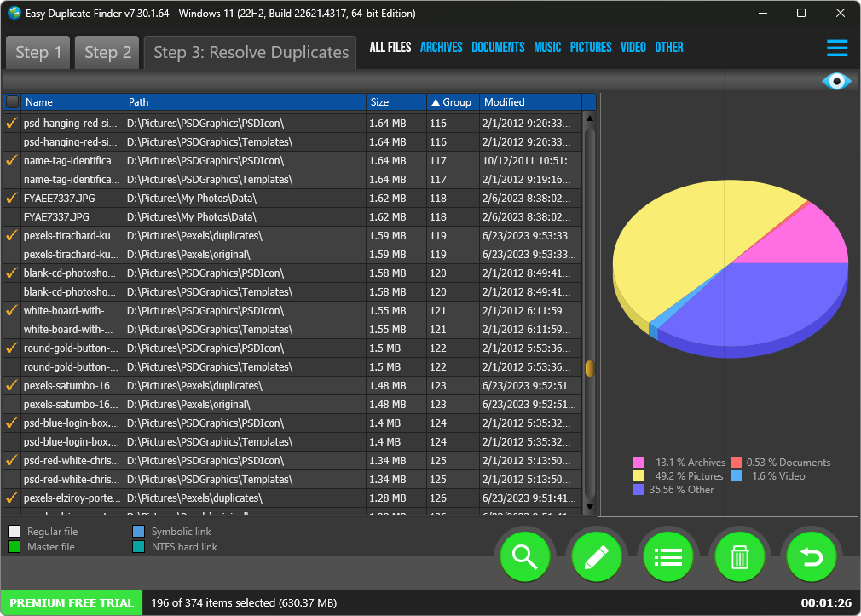Uncheck white-board-with in PSDIcon folder

click(x=12, y=310)
